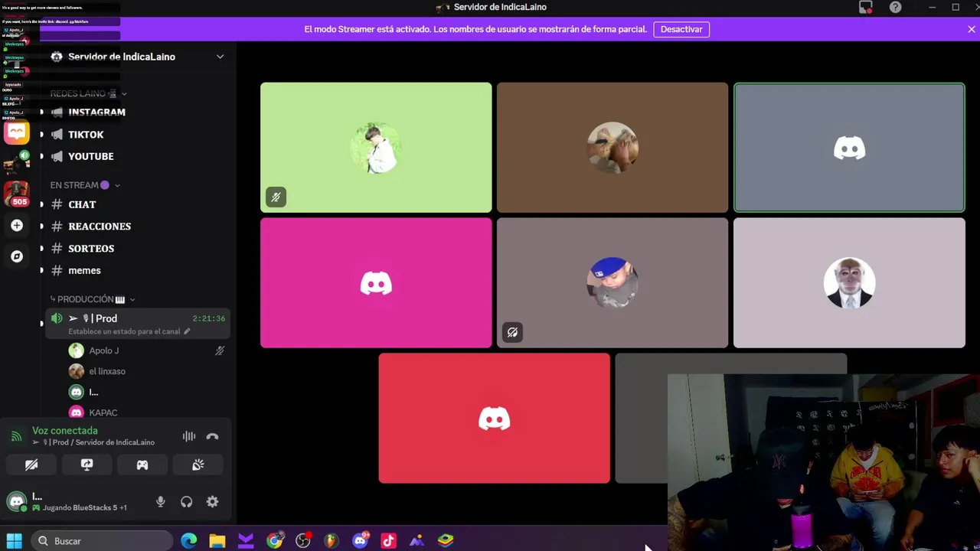The width and height of the screenshot is (980, 551).
Task: Open the Servidor de IndicaLaino server menu
Action: pyautogui.click(x=138, y=57)
